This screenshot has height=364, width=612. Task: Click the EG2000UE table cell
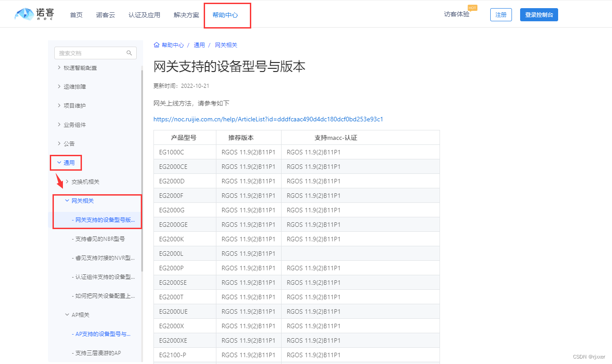185,311
